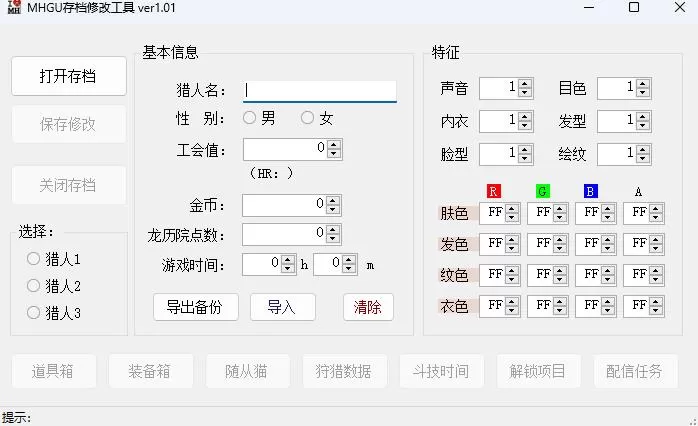Click the 纹色 G value field

tap(548, 275)
